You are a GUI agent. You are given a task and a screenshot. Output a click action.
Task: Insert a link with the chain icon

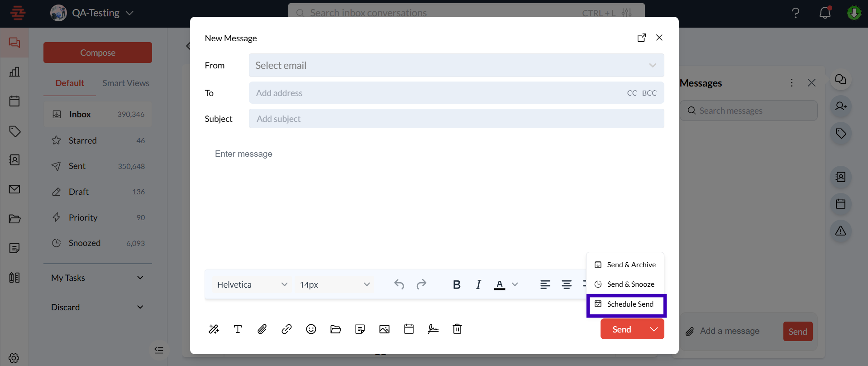tap(286, 329)
